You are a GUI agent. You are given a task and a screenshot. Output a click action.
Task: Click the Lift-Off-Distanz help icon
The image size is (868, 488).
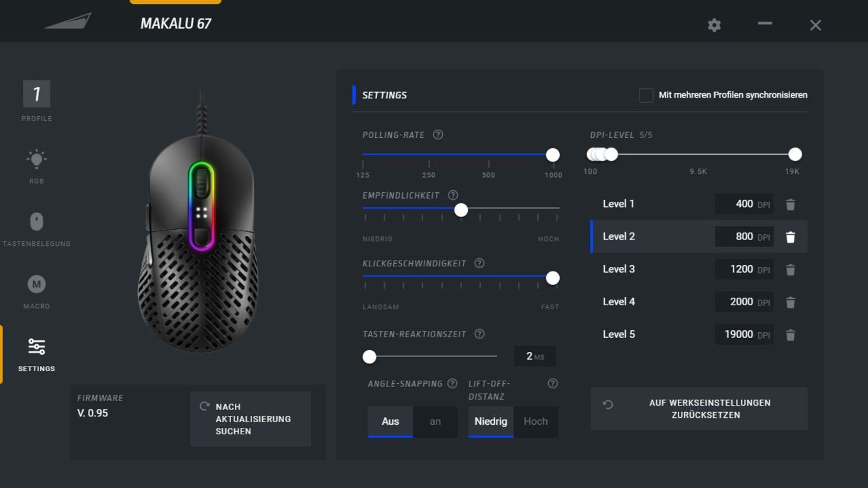tap(553, 383)
